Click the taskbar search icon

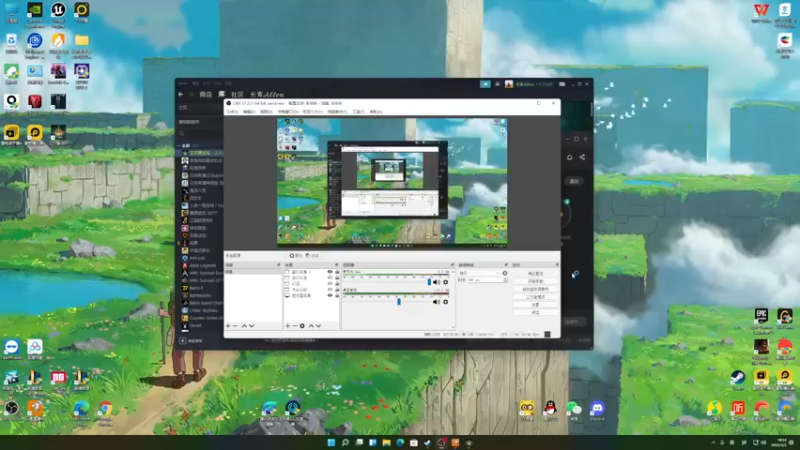point(345,442)
